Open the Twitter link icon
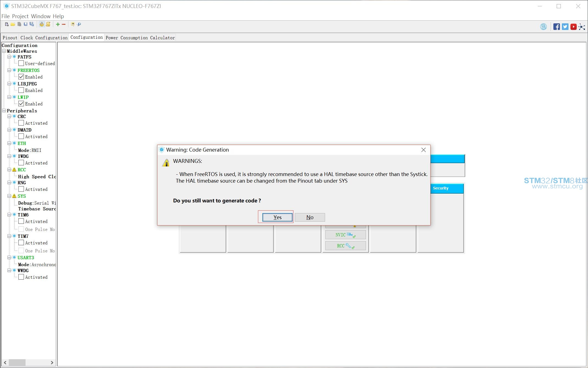This screenshot has height=368, width=588. [x=565, y=27]
